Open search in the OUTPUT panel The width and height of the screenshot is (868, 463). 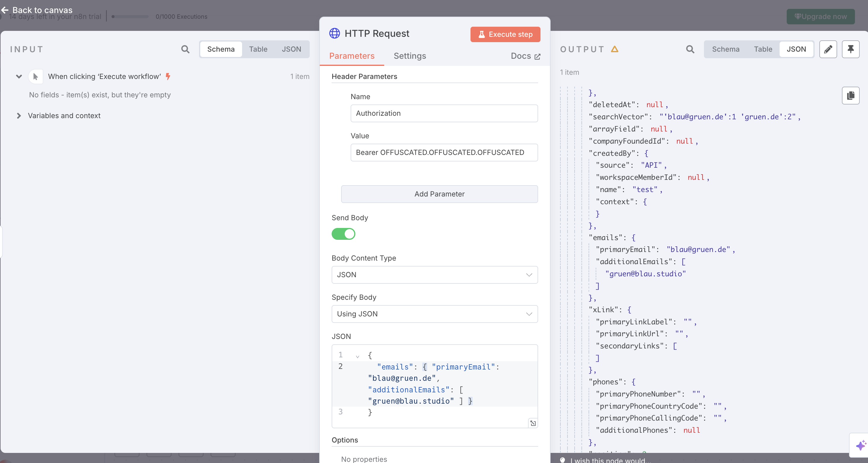pyautogui.click(x=690, y=49)
